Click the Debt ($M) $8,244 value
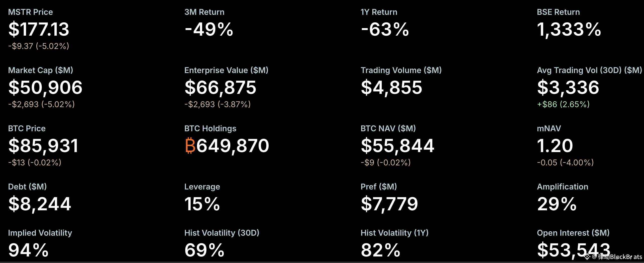644x263 pixels. [40, 204]
